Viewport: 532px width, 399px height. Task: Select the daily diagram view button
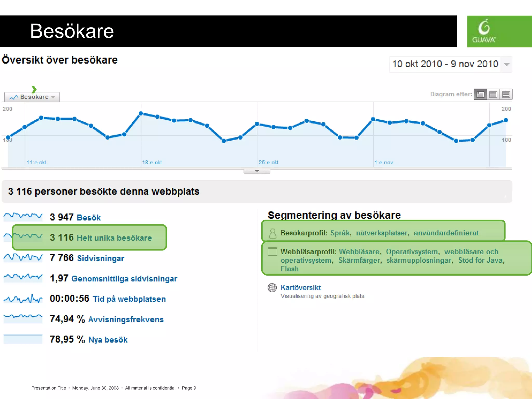click(x=480, y=94)
